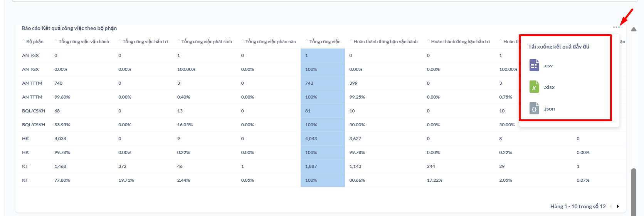This screenshot has height=216, width=644.
Task: Click the highlighted cell showing 4,043
Action: 311,139
